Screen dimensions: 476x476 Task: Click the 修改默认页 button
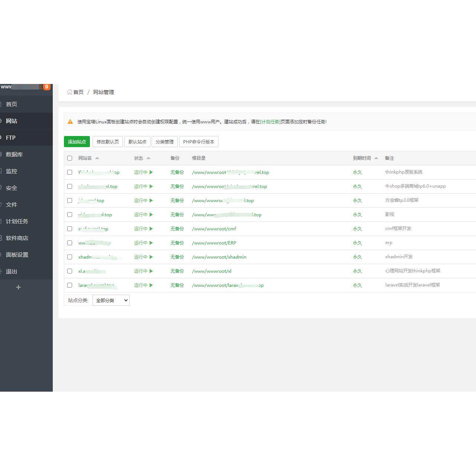[x=108, y=142]
